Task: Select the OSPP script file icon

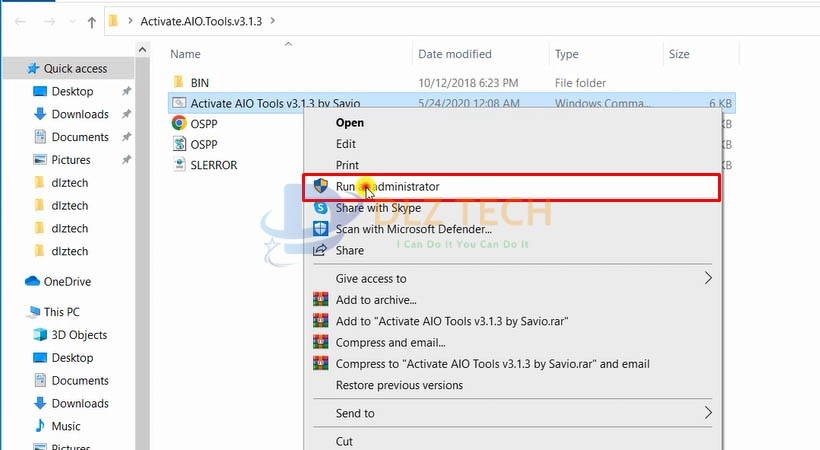Action: 179,144
